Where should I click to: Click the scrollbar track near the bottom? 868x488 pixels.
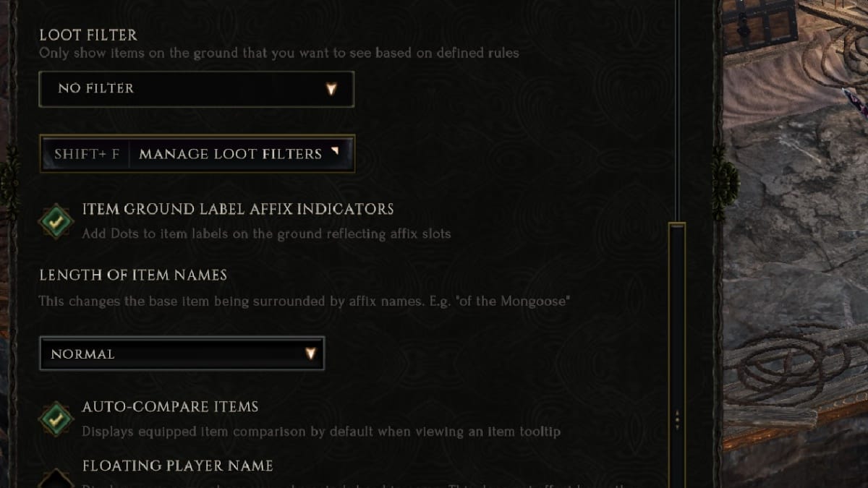(678, 470)
